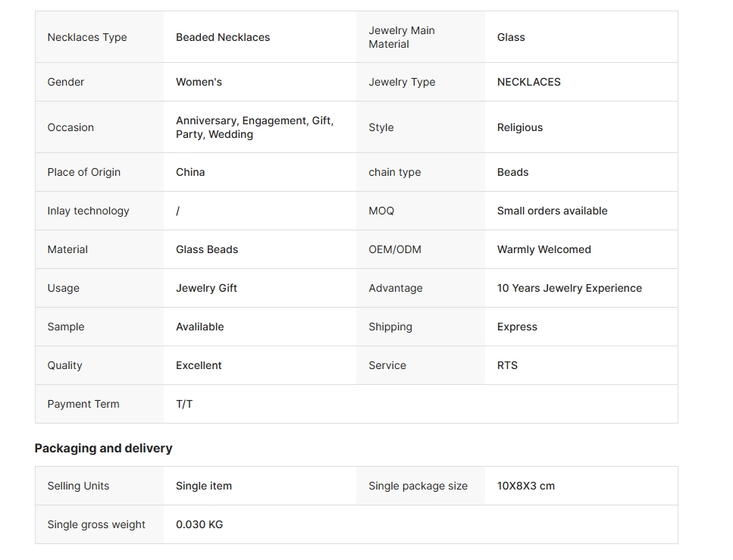
Task: Select the 'Necklaces Type' label
Action: (x=87, y=37)
